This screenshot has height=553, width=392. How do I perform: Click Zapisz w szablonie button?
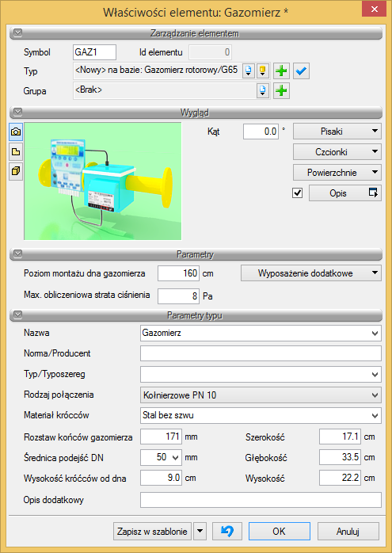tap(152, 531)
